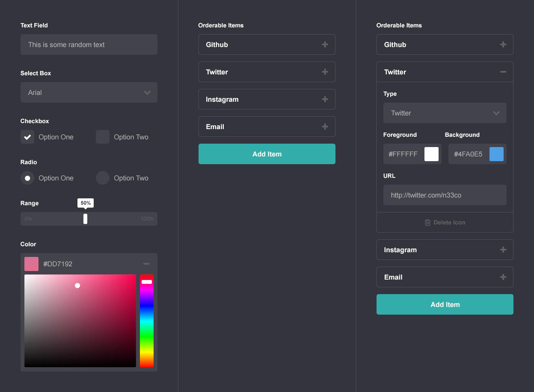This screenshot has width=534, height=392.
Task: Click the trash icon next to Delete Icon
Action: click(427, 222)
